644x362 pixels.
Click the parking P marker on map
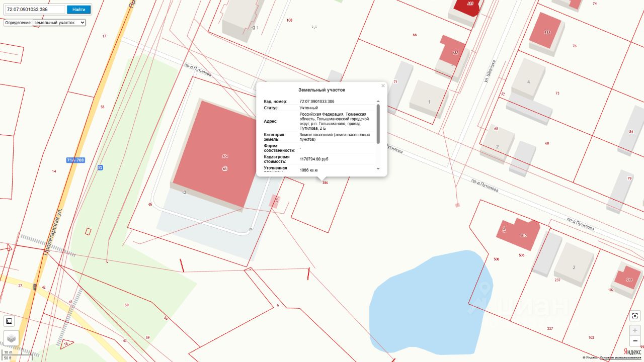(x=251, y=230)
